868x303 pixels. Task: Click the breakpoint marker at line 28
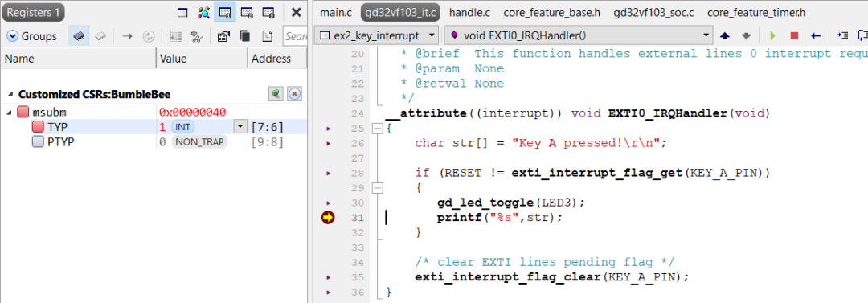point(328,174)
